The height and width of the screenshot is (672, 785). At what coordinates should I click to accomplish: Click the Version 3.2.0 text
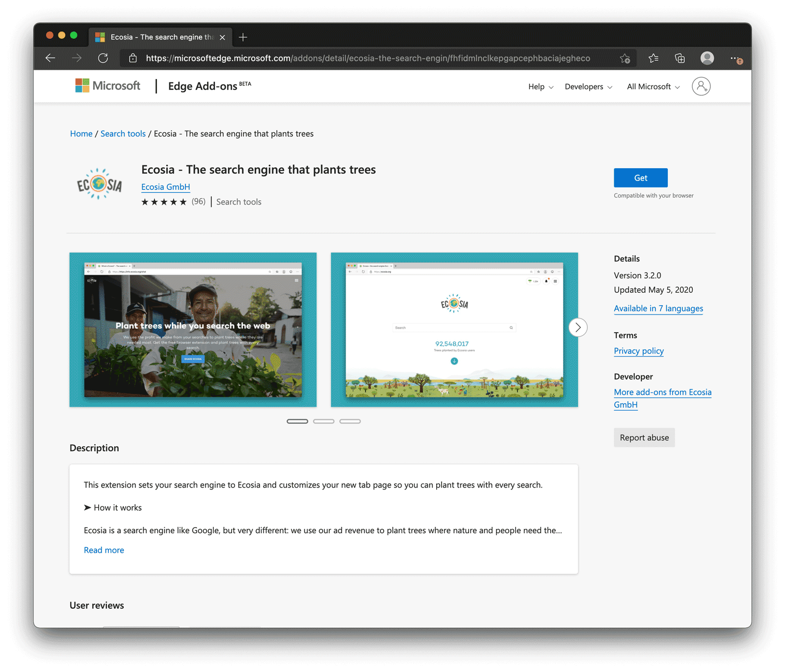click(637, 275)
